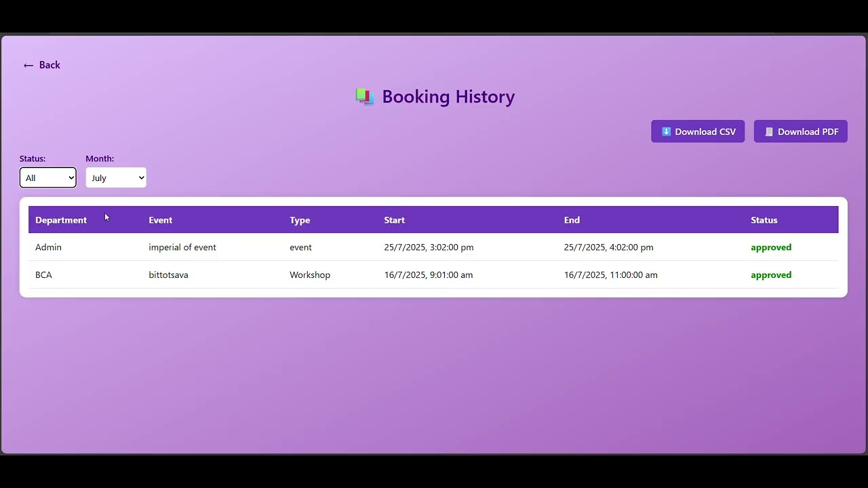The width and height of the screenshot is (868, 488).
Task: Click the Booking History page title
Action: click(x=448, y=97)
